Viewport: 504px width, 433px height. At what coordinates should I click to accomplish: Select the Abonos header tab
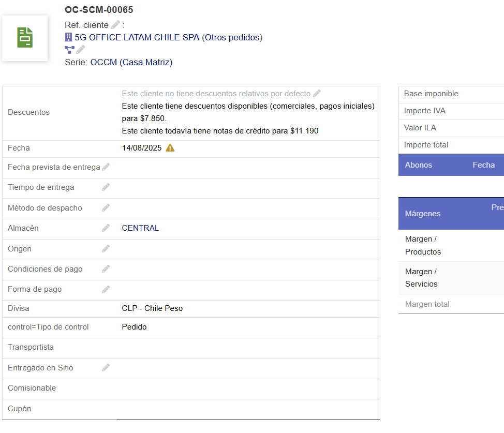pyautogui.click(x=418, y=165)
